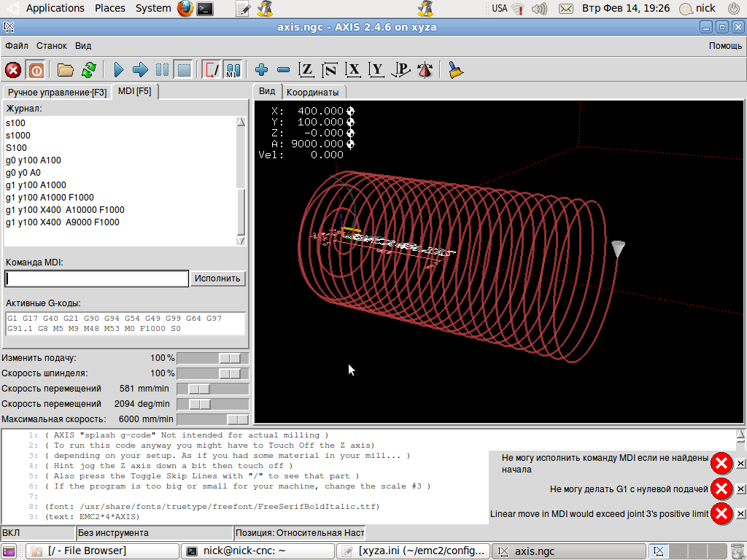Screen dimensions: 747x560
Task: Clear the live plot with brush icon
Action: (x=456, y=70)
